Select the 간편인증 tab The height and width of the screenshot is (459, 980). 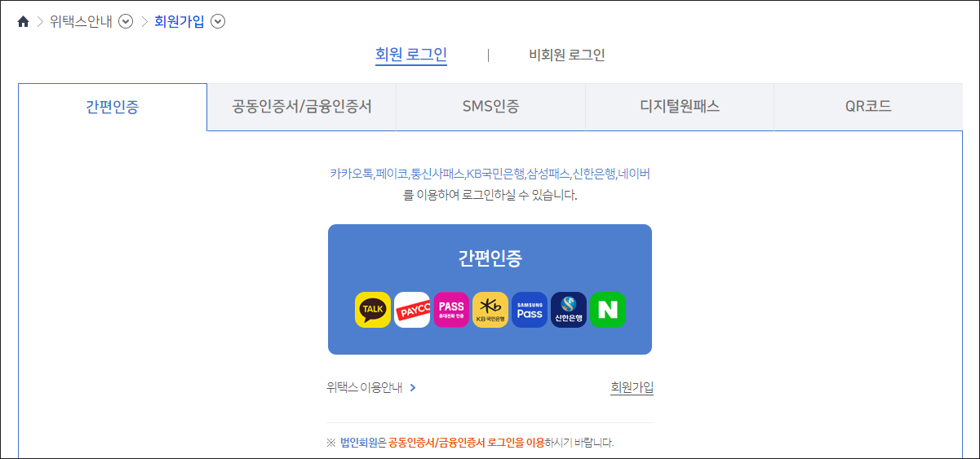[113, 107]
